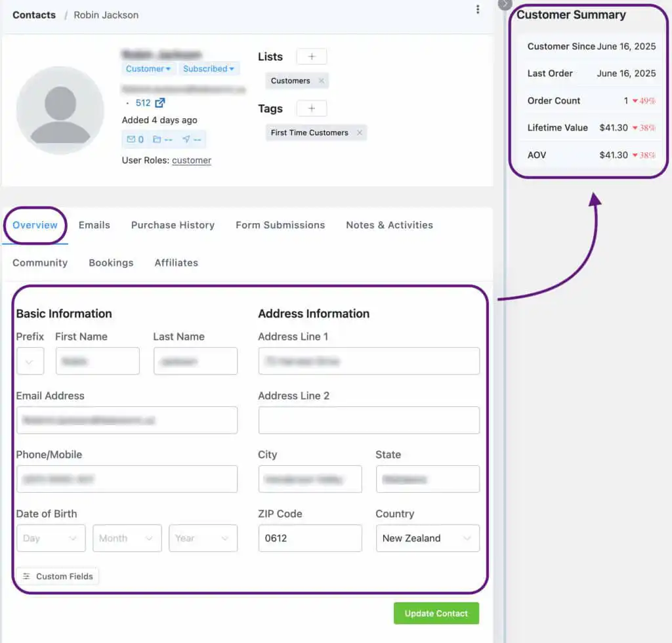Focus the State field

(428, 479)
